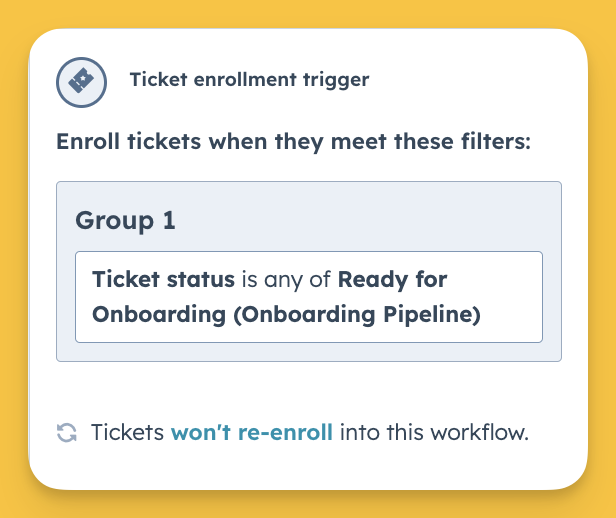The image size is (616, 518).
Task: Click the bold "Ticket status" property name
Action: click(163, 280)
